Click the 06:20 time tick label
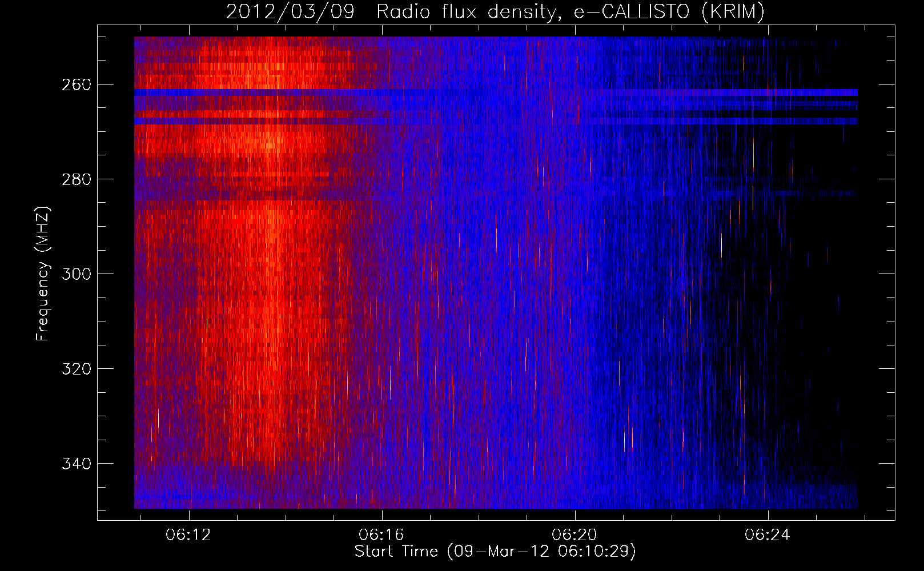The image size is (924, 571). (575, 534)
